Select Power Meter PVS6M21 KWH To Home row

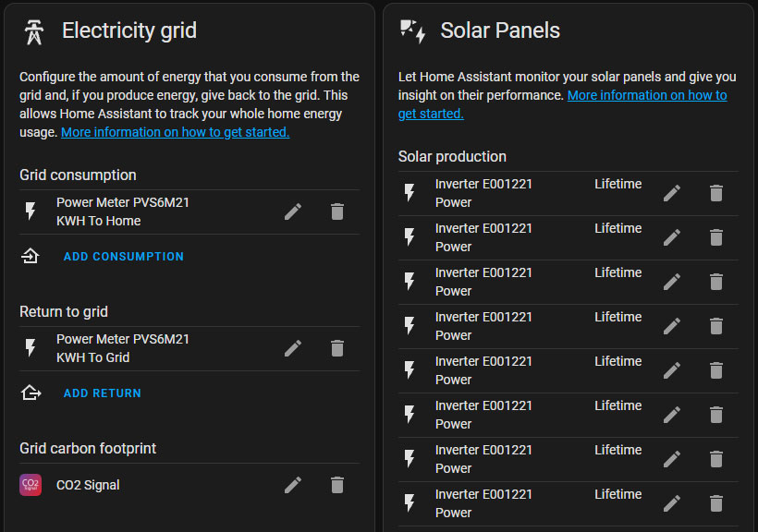[123, 212]
